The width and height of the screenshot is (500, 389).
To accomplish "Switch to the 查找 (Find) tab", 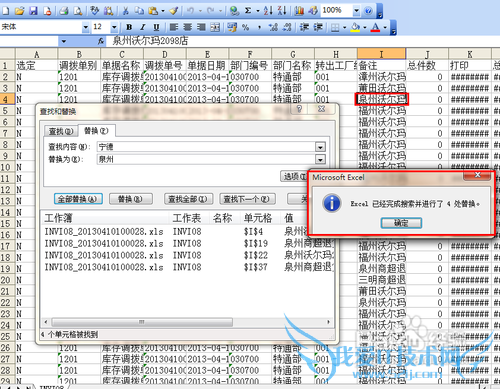I will click(61, 131).
